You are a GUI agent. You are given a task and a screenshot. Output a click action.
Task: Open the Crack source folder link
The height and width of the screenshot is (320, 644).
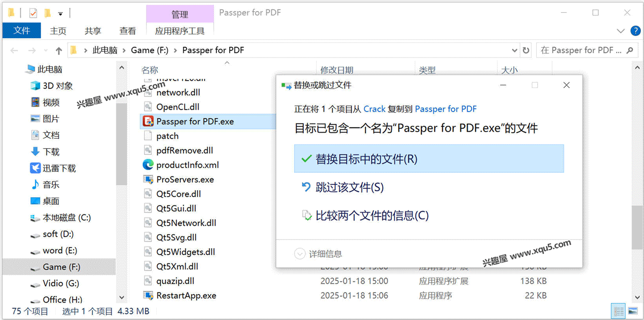click(374, 109)
